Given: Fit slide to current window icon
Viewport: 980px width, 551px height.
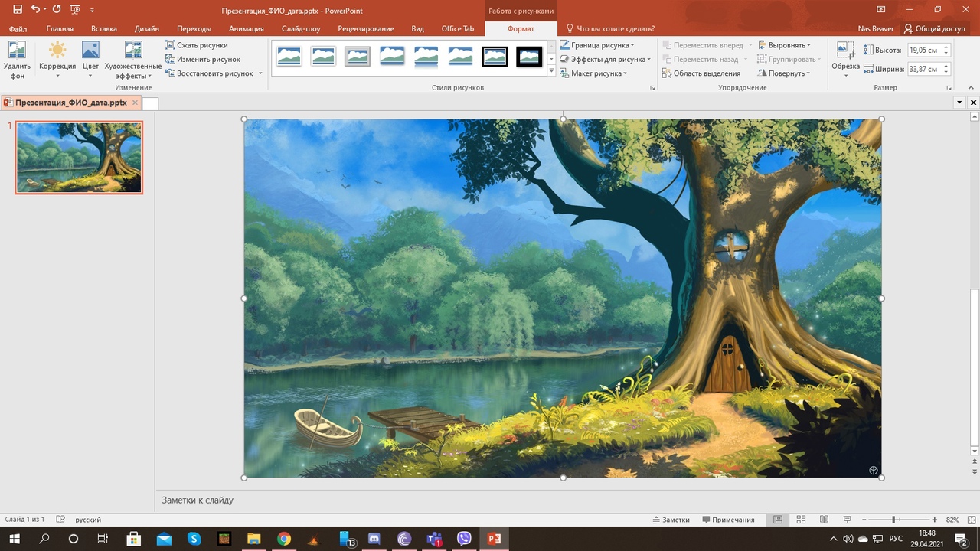Looking at the screenshot, I should point(971,520).
